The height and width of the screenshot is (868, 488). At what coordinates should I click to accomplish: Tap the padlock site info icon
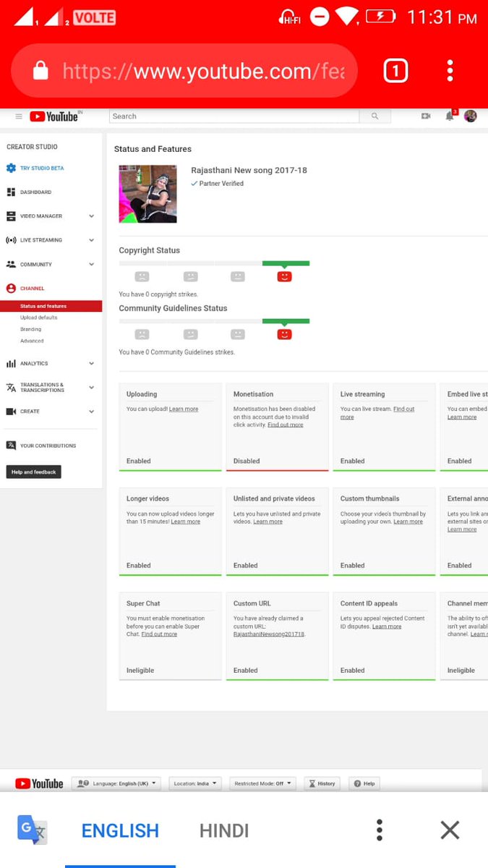point(40,71)
